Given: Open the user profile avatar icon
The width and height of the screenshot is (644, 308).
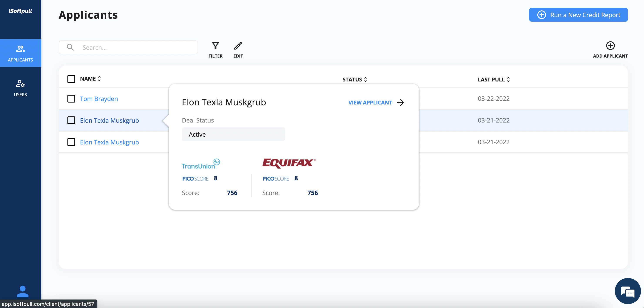Looking at the screenshot, I should (22, 291).
